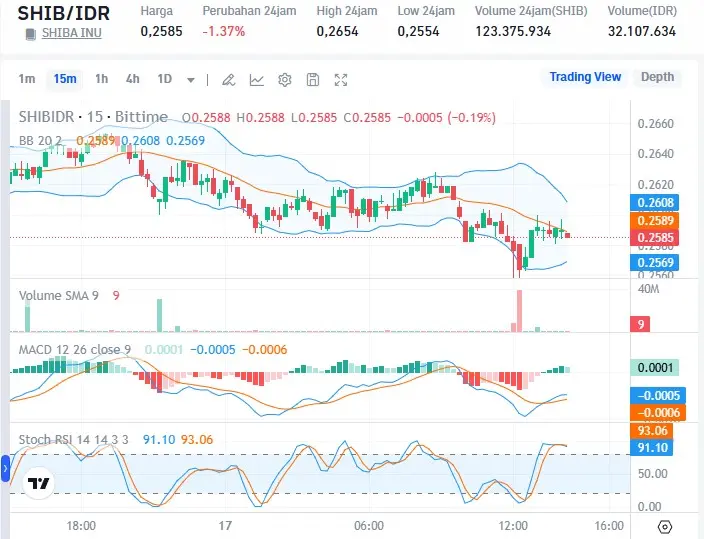Click the Harga price value 0,2585

click(x=161, y=31)
